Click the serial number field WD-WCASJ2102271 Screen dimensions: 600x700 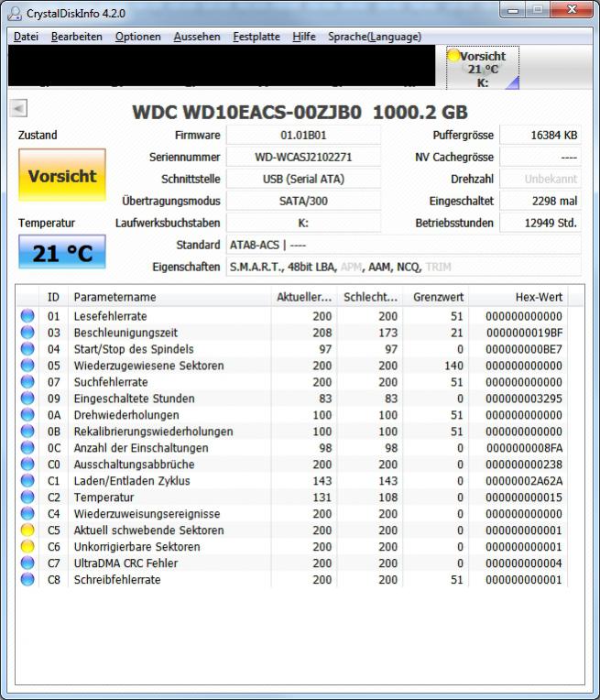[x=303, y=157]
